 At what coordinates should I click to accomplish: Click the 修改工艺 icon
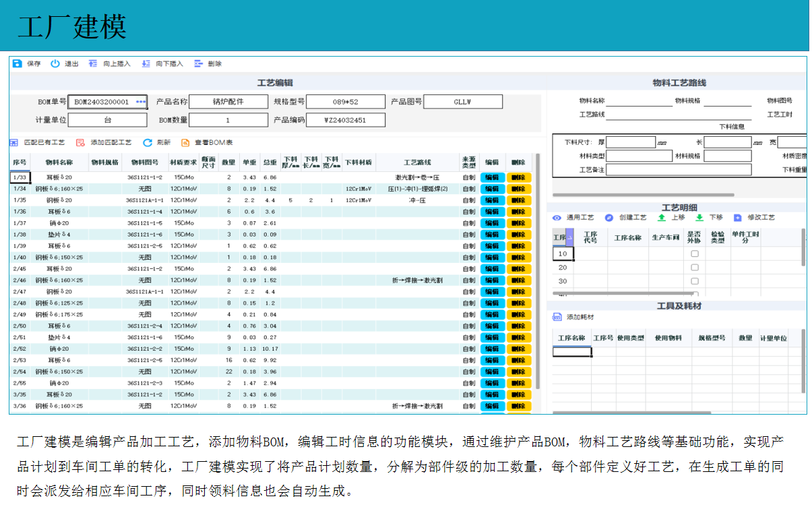[738, 218]
